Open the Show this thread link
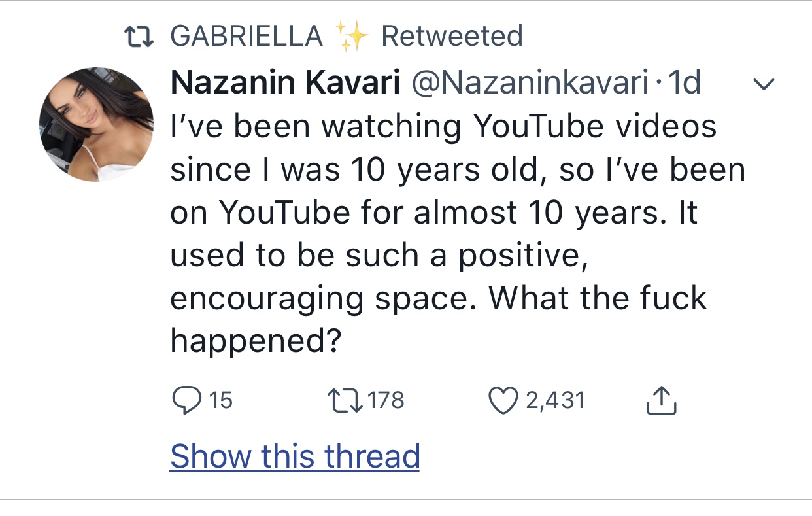812x516 pixels. tap(295, 456)
